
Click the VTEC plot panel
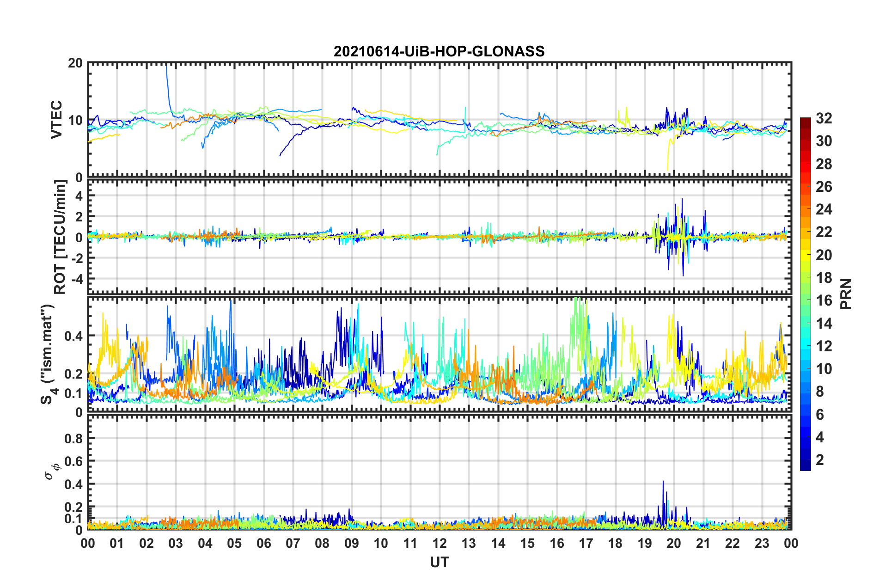(439, 120)
